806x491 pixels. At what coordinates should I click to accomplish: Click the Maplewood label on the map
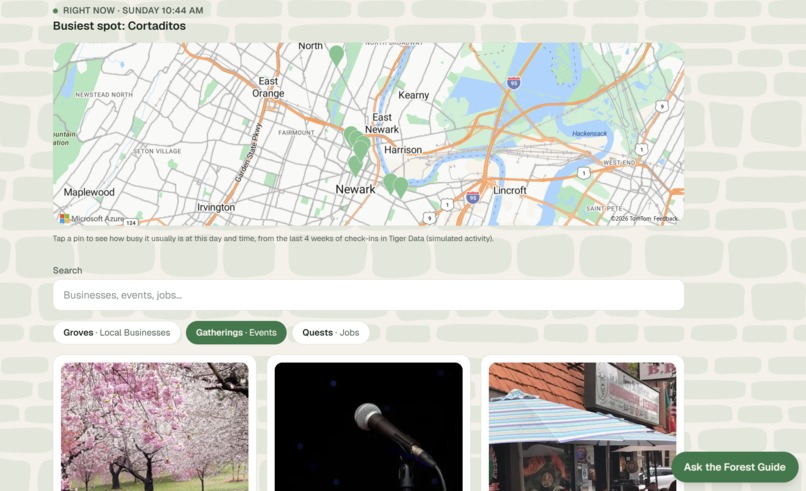tap(89, 192)
